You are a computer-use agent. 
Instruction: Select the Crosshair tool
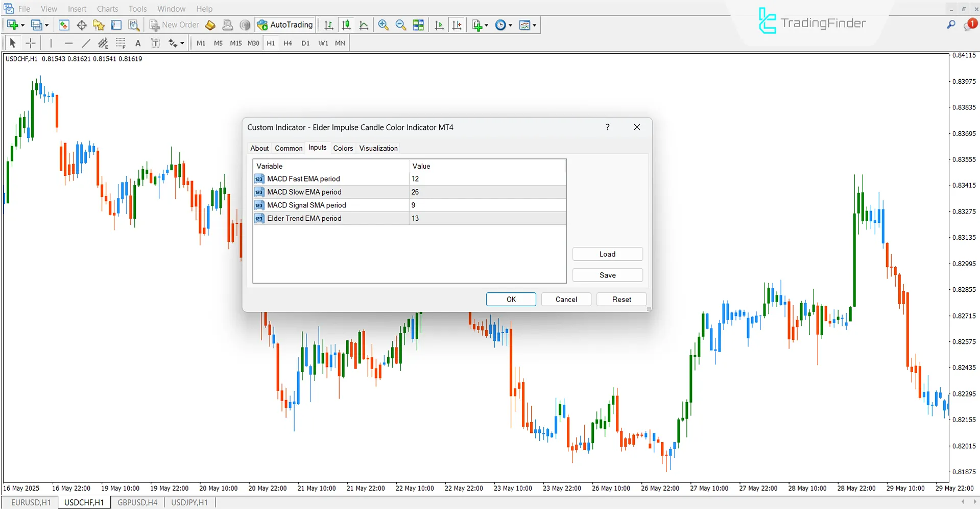coord(31,43)
